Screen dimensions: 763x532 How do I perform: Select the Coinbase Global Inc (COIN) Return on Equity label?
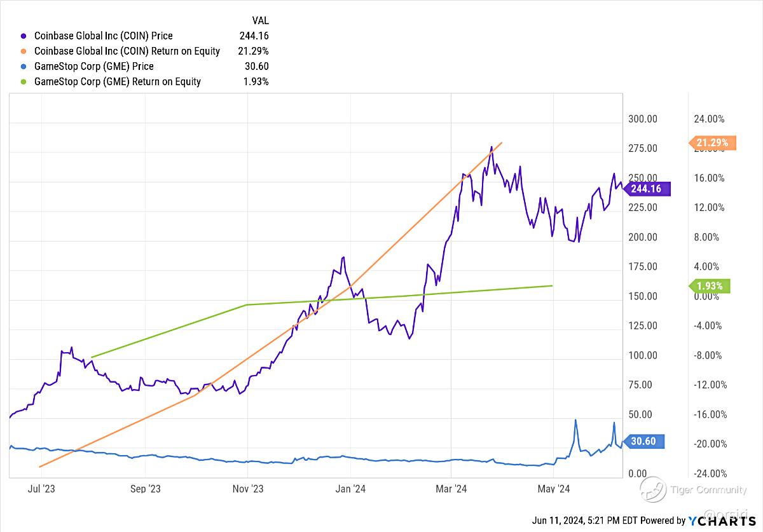tap(127, 51)
